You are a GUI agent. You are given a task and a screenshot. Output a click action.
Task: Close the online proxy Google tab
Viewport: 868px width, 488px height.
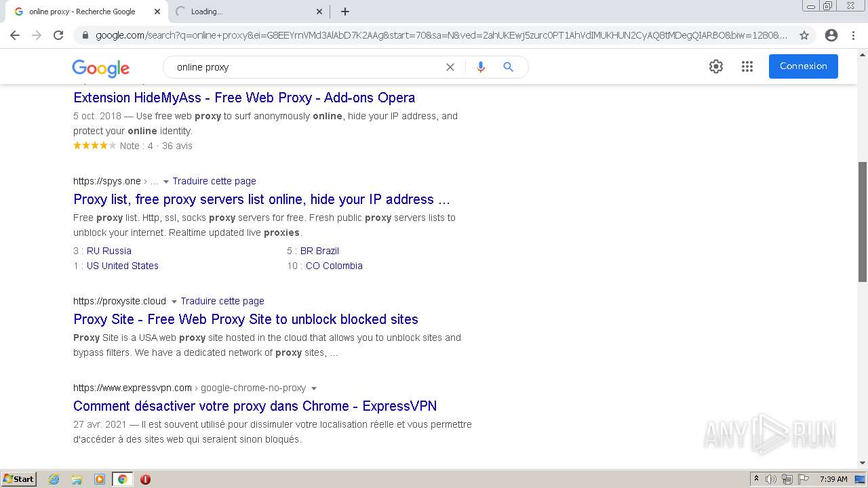click(157, 12)
